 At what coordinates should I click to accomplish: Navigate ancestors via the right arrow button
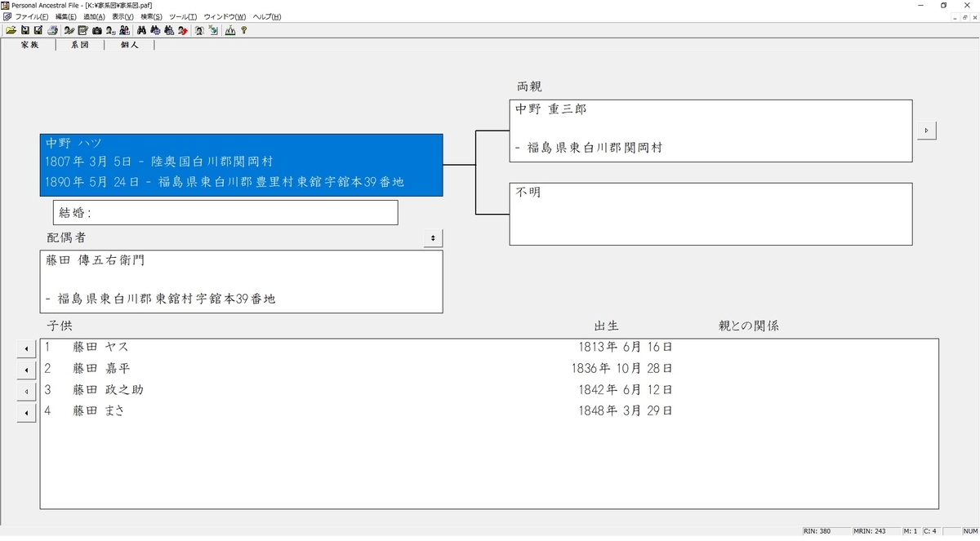point(926,130)
